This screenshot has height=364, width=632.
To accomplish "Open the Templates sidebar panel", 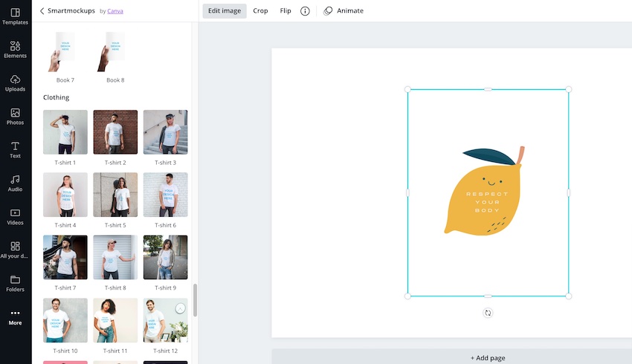I will click(x=16, y=16).
